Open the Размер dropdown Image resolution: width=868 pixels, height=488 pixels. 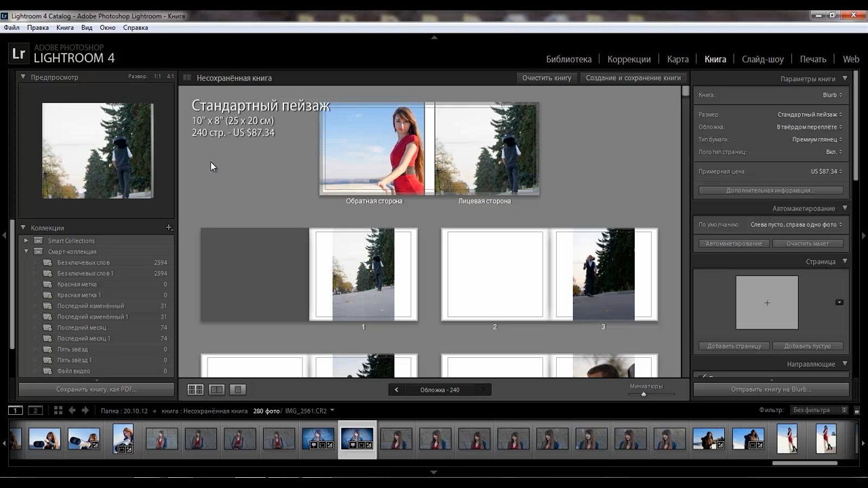click(x=810, y=115)
